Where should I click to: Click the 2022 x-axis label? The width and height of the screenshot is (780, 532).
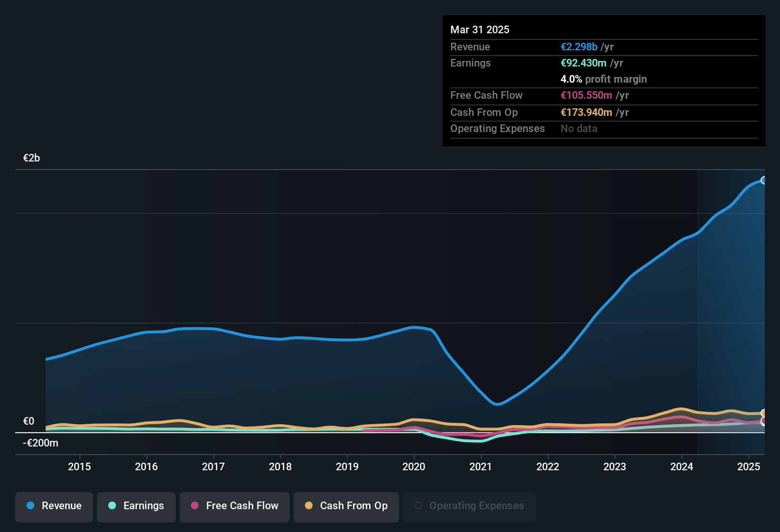pyautogui.click(x=548, y=467)
